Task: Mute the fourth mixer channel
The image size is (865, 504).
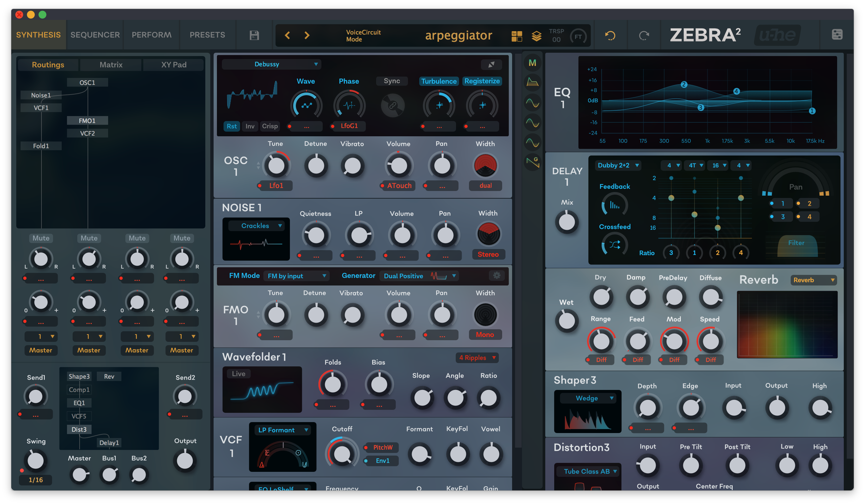Action: tap(181, 238)
